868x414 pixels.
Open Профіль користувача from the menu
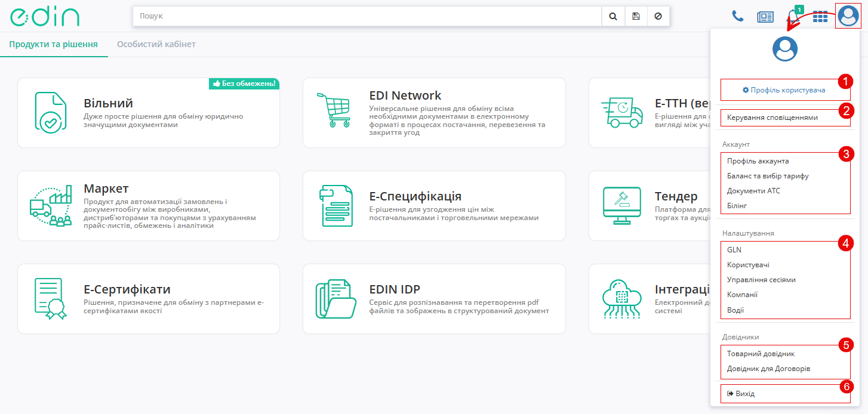784,90
